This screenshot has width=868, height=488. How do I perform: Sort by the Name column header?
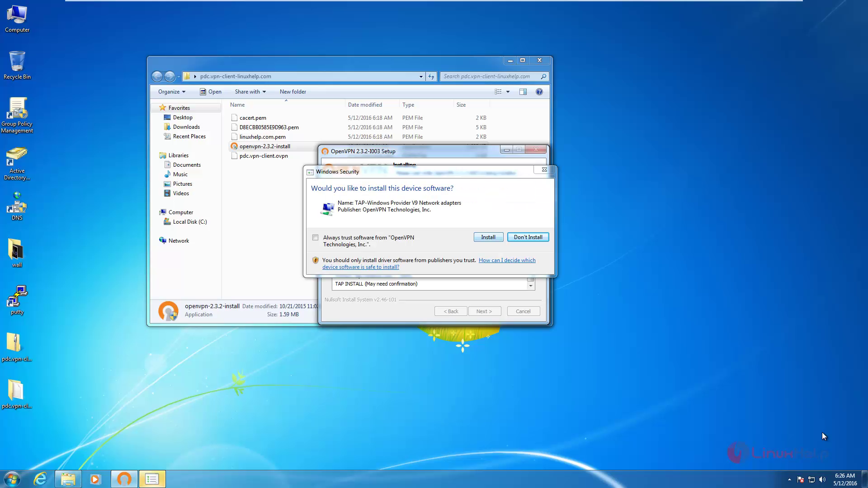pos(286,105)
